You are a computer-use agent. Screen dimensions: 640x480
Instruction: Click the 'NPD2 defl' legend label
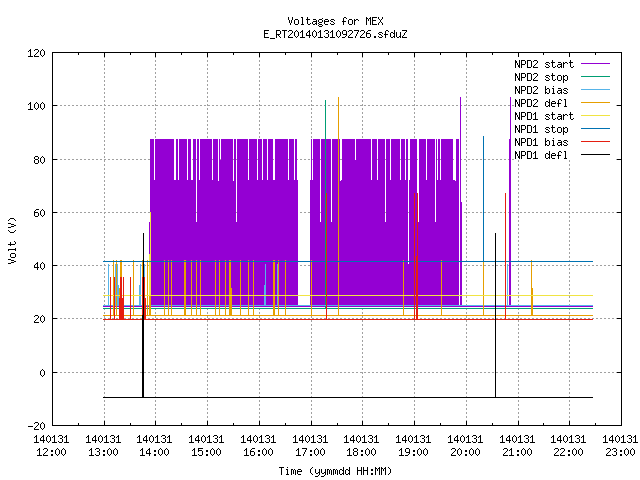click(x=541, y=103)
